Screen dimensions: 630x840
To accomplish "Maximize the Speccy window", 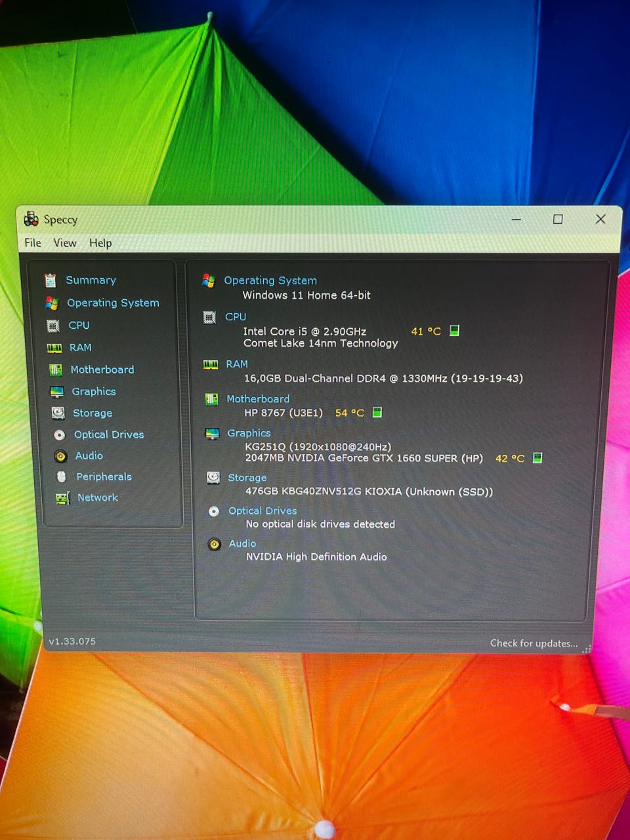I will 558,219.
